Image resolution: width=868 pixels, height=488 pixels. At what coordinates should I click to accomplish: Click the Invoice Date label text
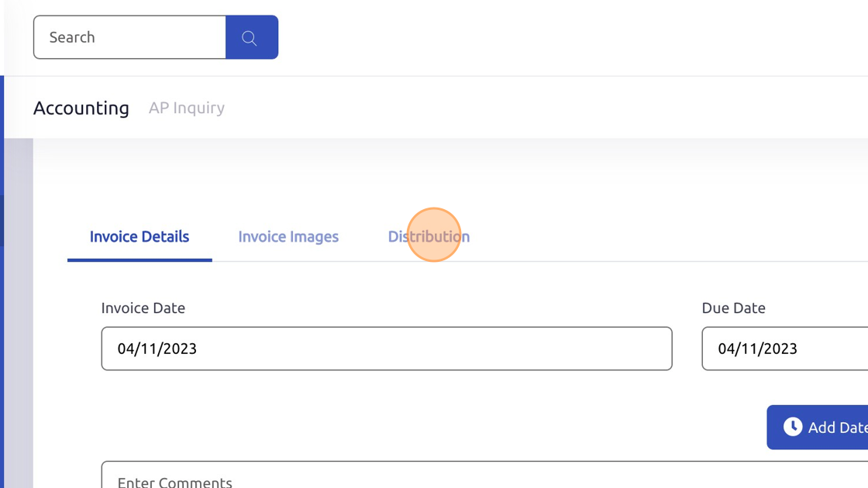pos(143,308)
